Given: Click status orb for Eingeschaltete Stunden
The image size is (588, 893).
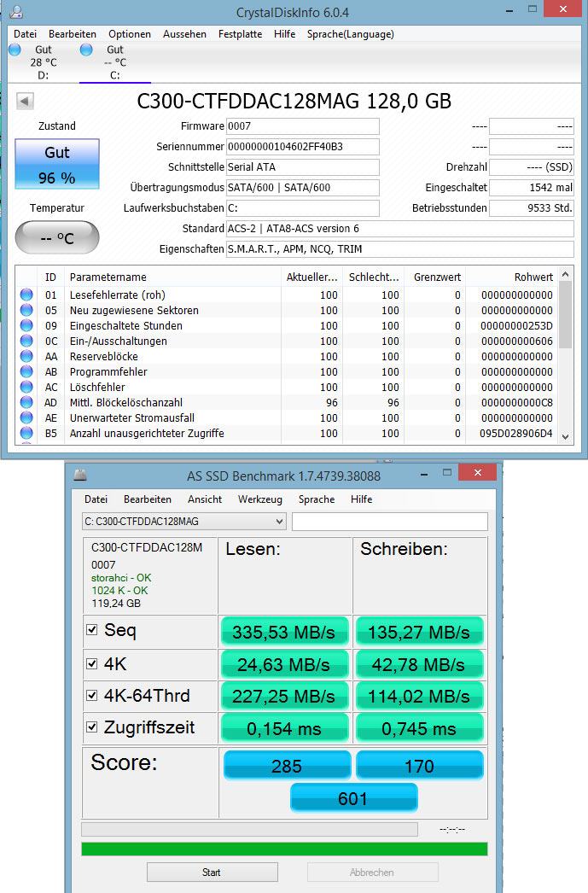Looking at the screenshot, I should [26, 325].
